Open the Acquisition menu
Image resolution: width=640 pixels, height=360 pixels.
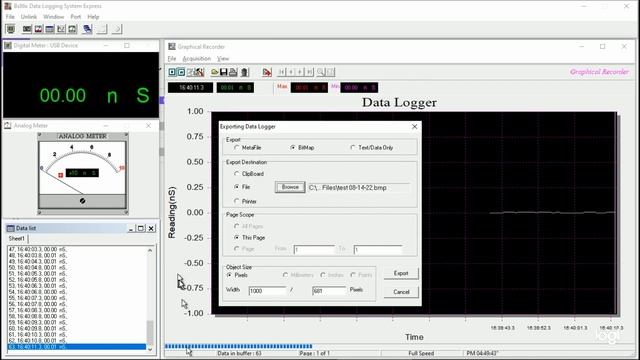coord(196,59)
